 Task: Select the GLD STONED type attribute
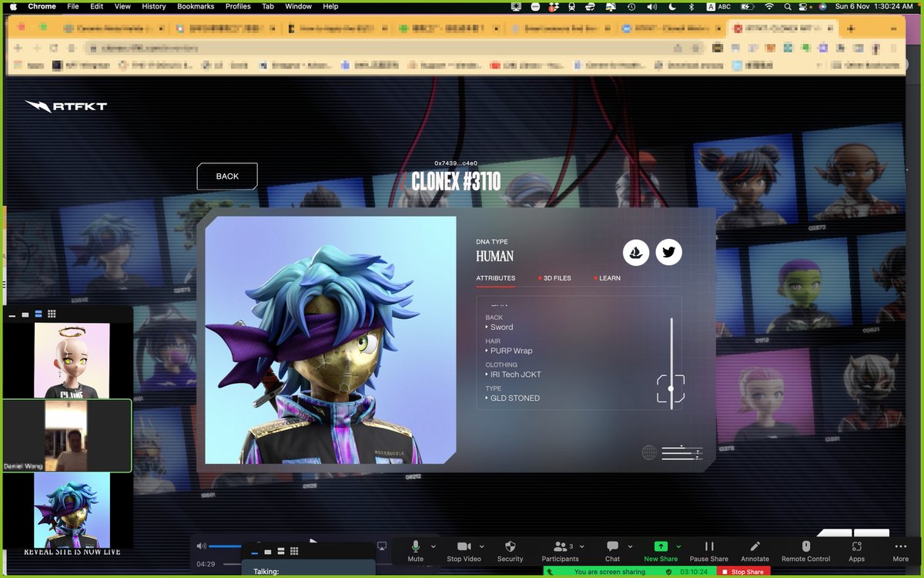pos(514,398)
